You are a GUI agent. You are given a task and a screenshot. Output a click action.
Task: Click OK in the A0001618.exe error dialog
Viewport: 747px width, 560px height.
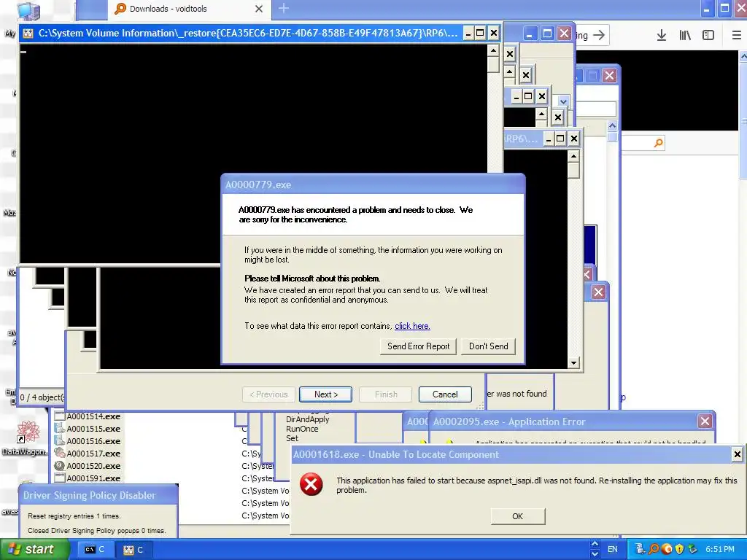pos(517,516)
